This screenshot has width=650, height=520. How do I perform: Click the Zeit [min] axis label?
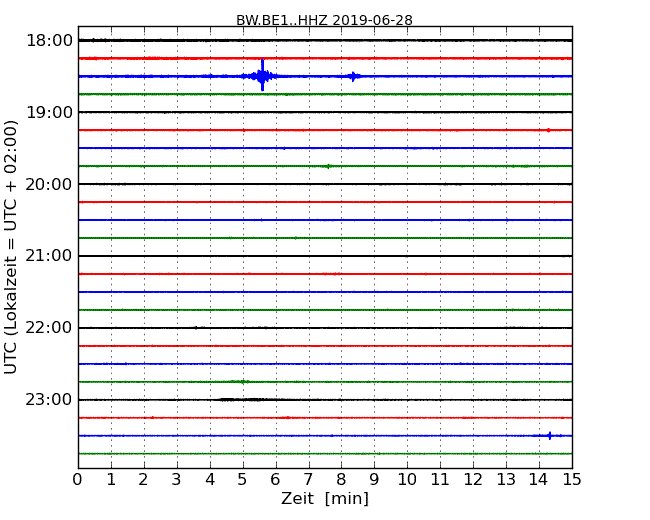click(325, 498)
